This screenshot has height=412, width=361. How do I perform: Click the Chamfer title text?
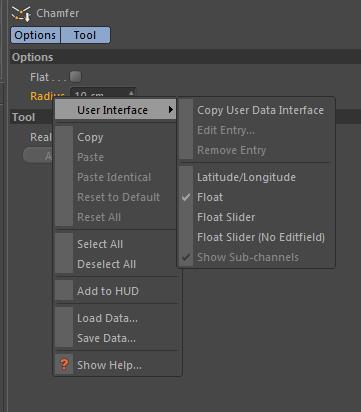[58, 13]
